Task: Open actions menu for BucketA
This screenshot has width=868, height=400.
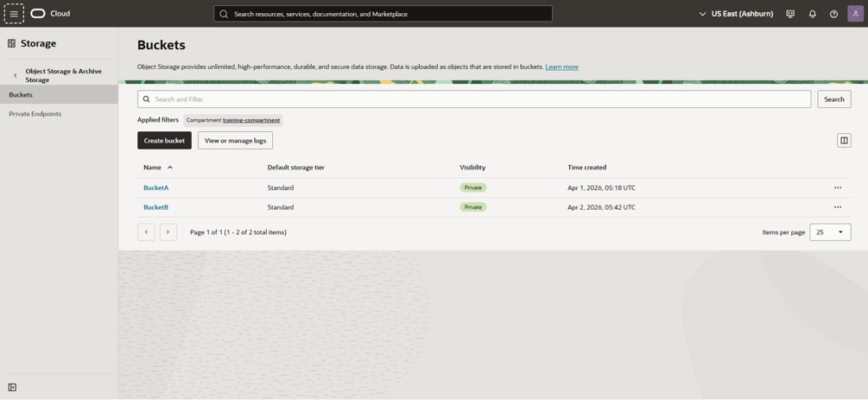Action: point(838,187)
